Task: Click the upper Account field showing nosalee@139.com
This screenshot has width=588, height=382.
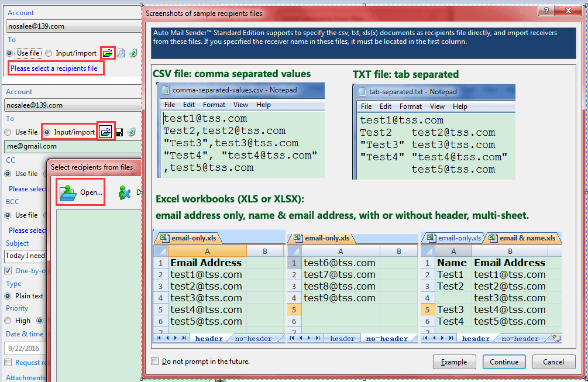Action: [x=74, y=26]
